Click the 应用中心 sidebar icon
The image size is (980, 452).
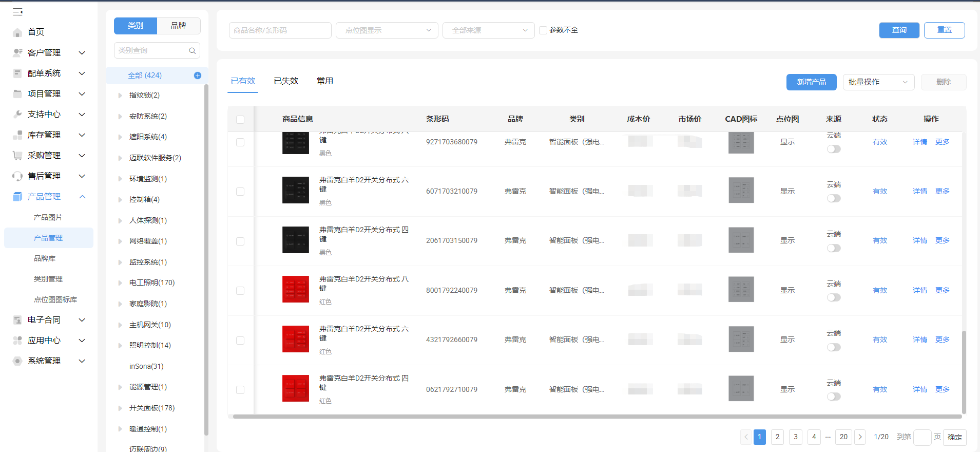coord(17,340)
